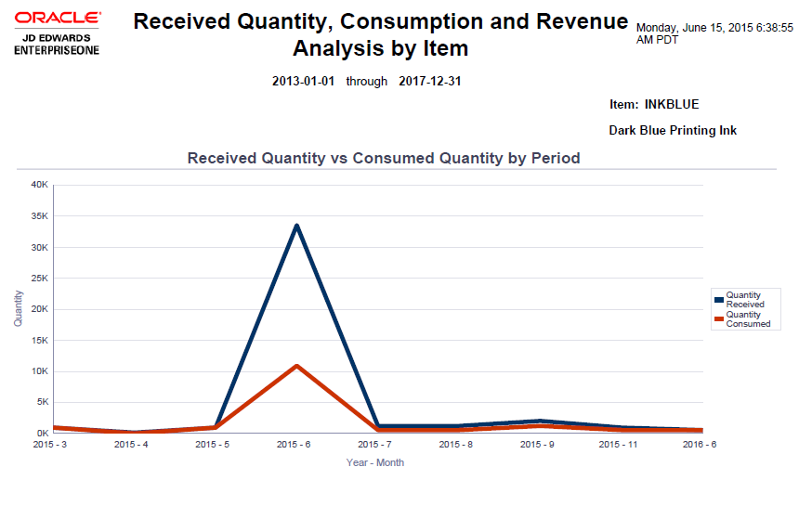This screenshot has width=812, height=506.
Task: Click the start date 2013-01-01
Action: 304,81
